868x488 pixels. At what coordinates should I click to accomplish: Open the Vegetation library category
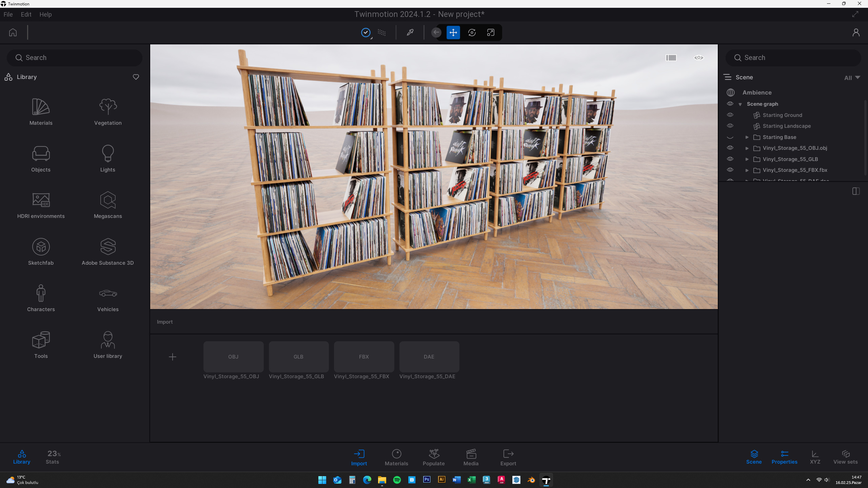click(108, 112)
